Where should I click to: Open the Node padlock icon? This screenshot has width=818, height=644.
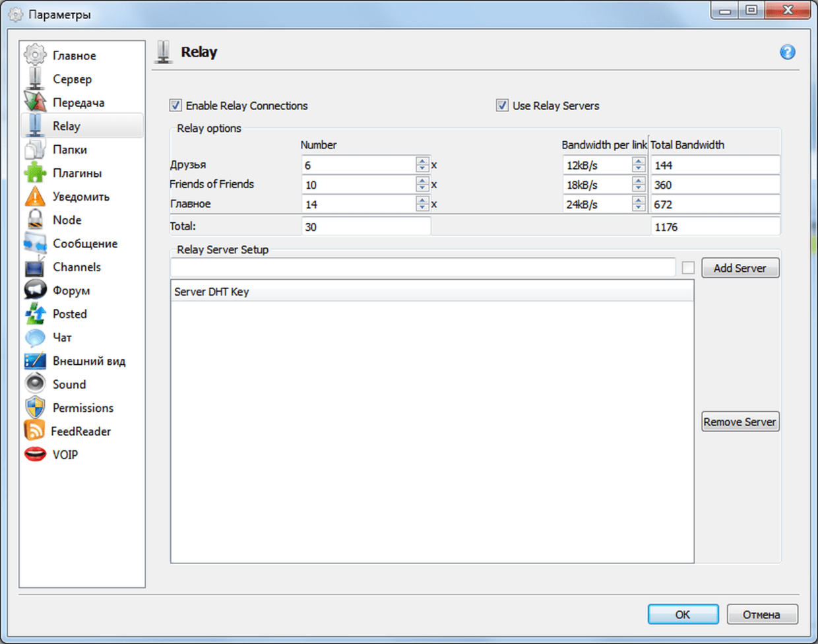[x=35, y=220]
